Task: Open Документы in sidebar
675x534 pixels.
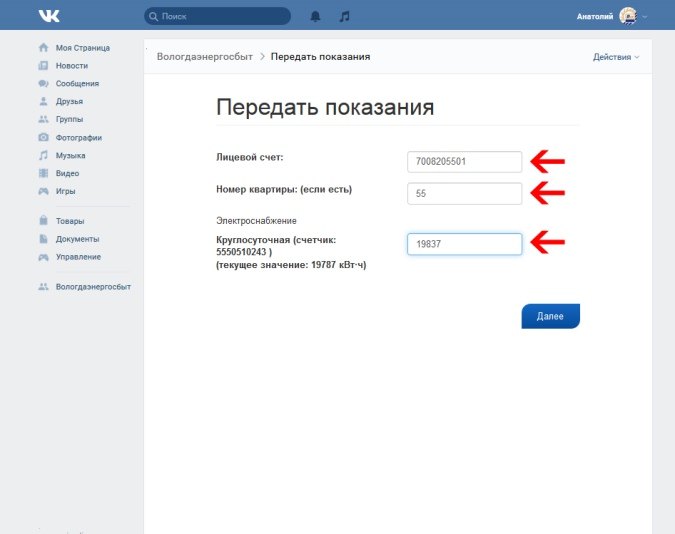Action: [x=77, y=239]
